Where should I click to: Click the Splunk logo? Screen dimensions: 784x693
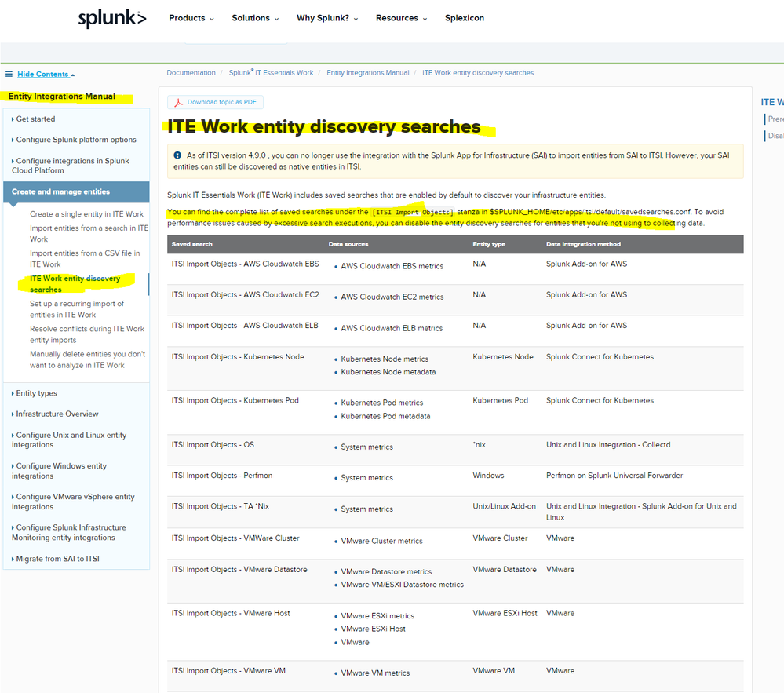pos(112,19)
